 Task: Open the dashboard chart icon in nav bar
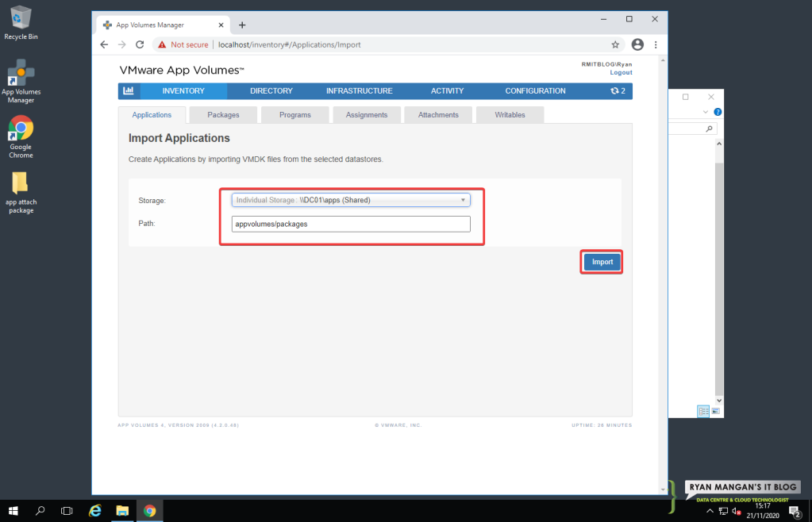[129, 90]
